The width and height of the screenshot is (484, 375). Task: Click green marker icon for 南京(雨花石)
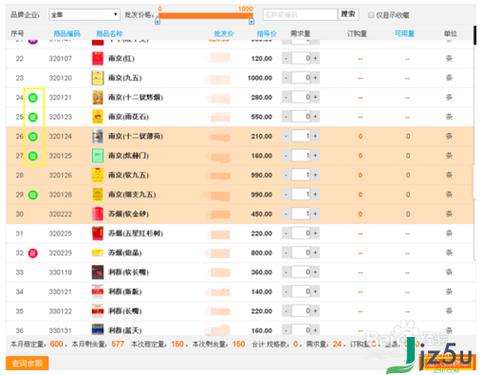[x=33, y=117]
